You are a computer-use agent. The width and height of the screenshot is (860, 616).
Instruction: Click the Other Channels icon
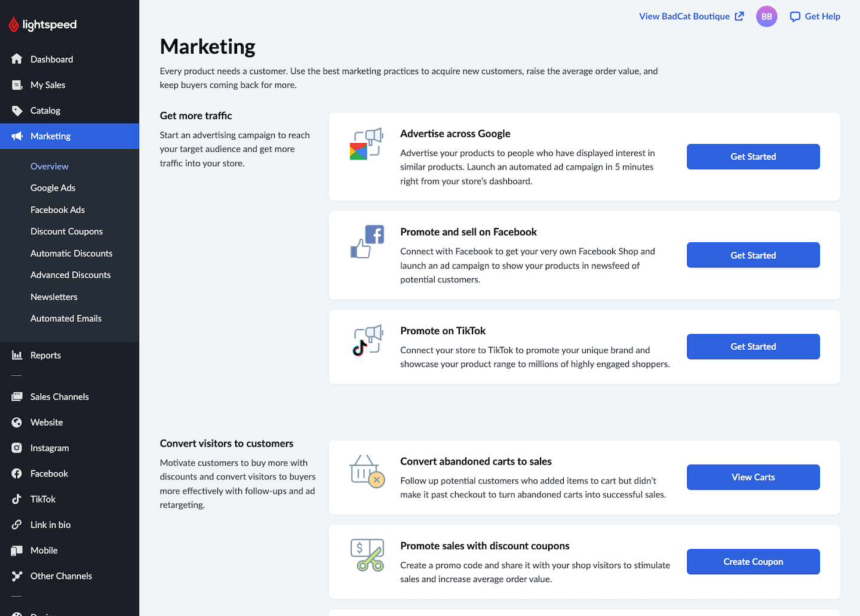pos(17,576)
